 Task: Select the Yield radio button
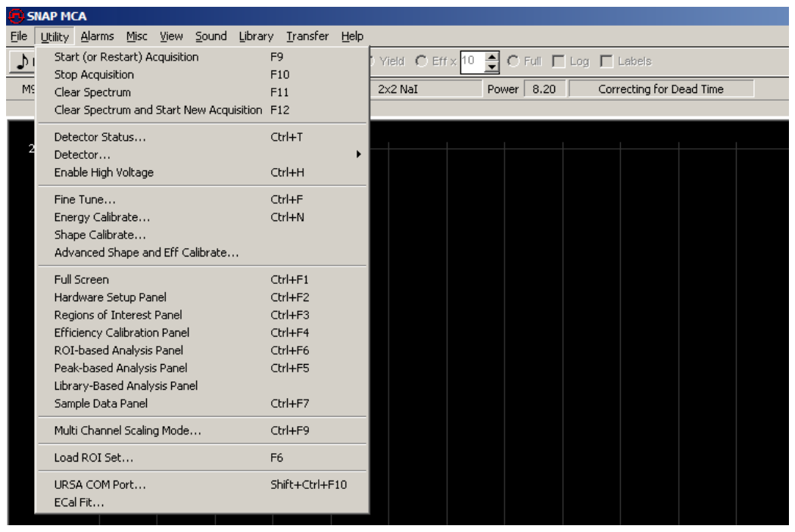tap(370, 61)
